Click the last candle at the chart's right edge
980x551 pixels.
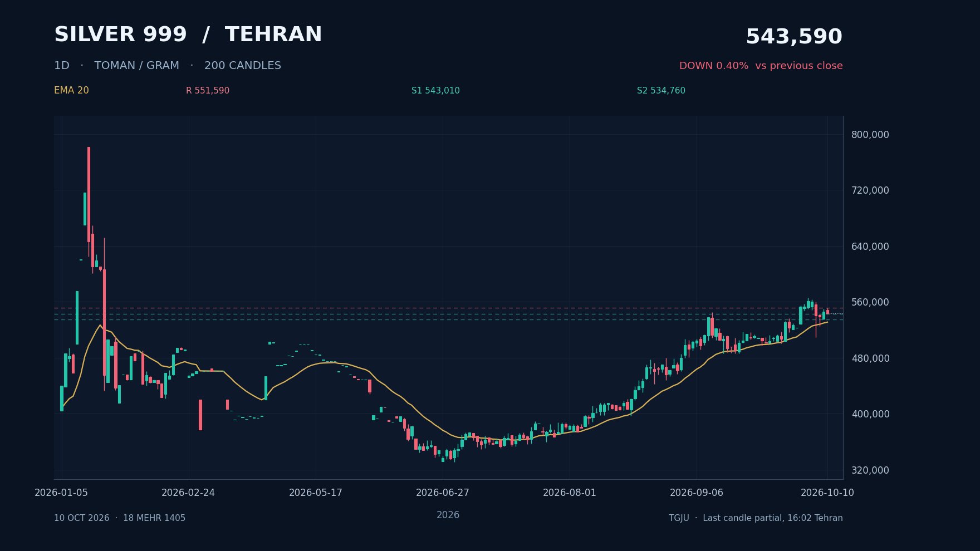pos(827,312)
